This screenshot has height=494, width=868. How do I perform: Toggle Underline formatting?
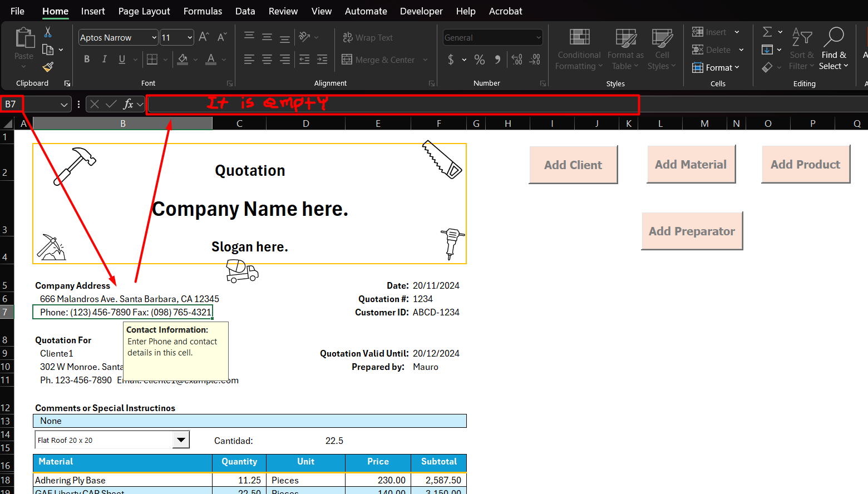[x=122, y=59]
